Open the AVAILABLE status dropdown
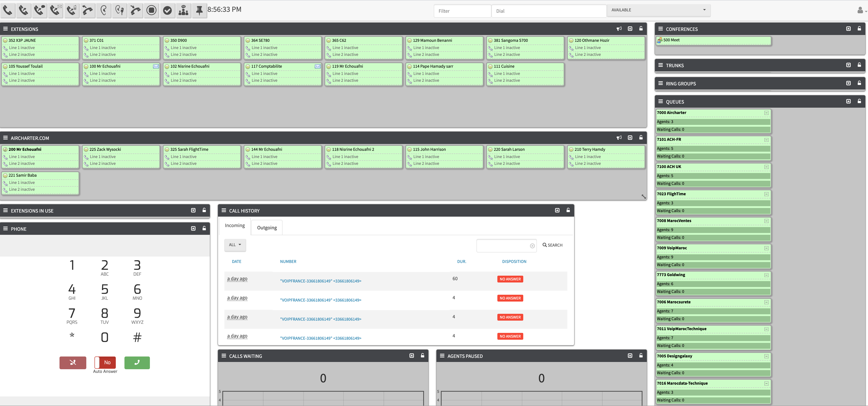 point(658,10)
